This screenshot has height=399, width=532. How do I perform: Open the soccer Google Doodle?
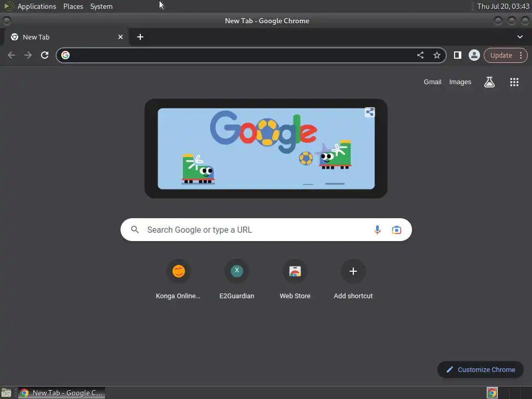(266, 149)
